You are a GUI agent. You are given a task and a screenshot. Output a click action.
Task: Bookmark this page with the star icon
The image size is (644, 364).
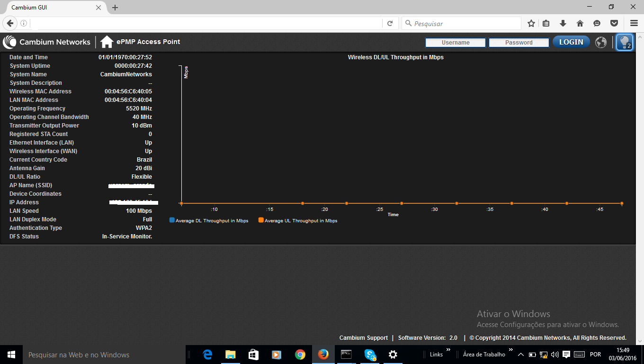click(x=531, y=23)
